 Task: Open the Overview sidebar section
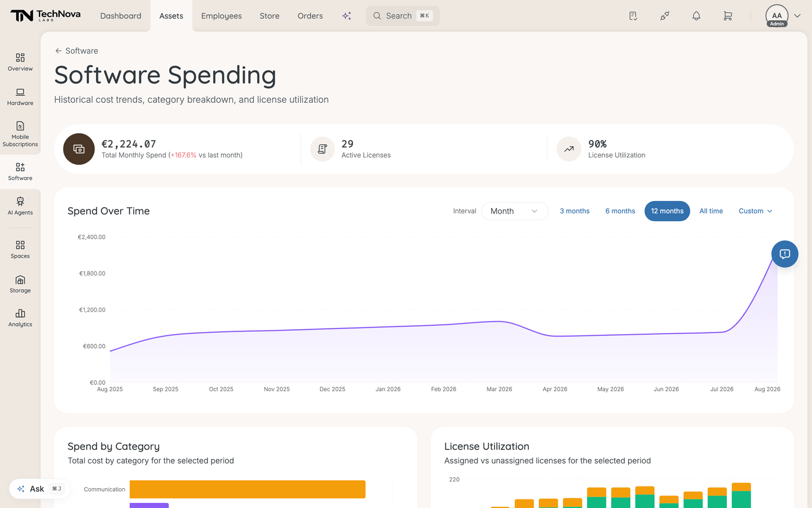coord(20,62)
